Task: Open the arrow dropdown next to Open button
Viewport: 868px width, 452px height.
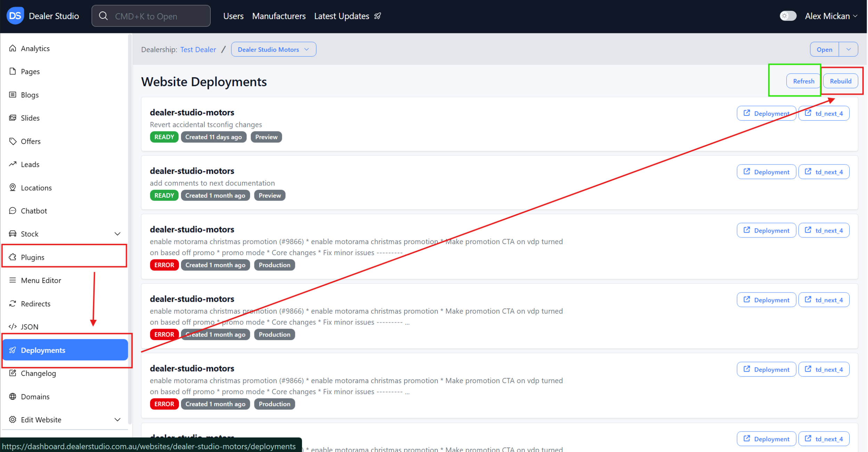Action: click(x=849, y=49)
